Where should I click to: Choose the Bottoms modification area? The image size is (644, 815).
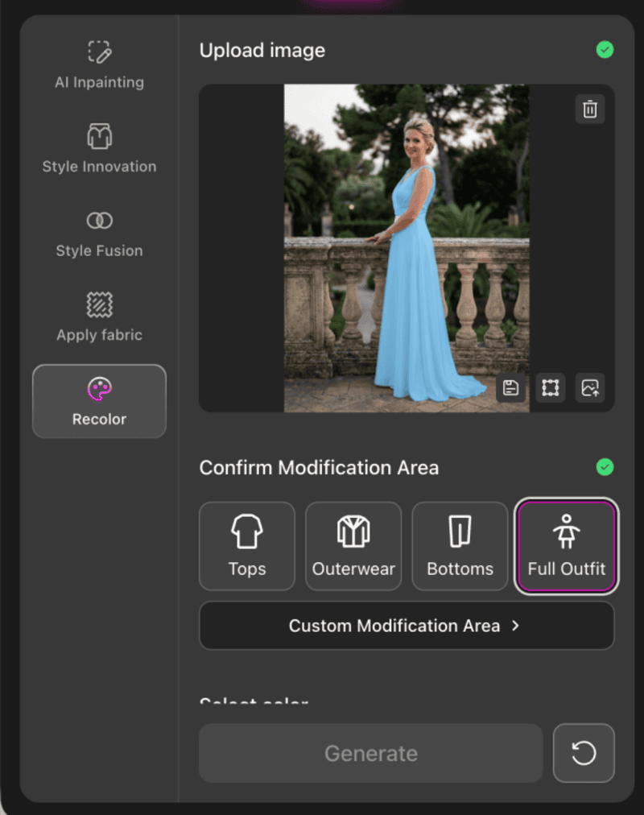[460, 546]
